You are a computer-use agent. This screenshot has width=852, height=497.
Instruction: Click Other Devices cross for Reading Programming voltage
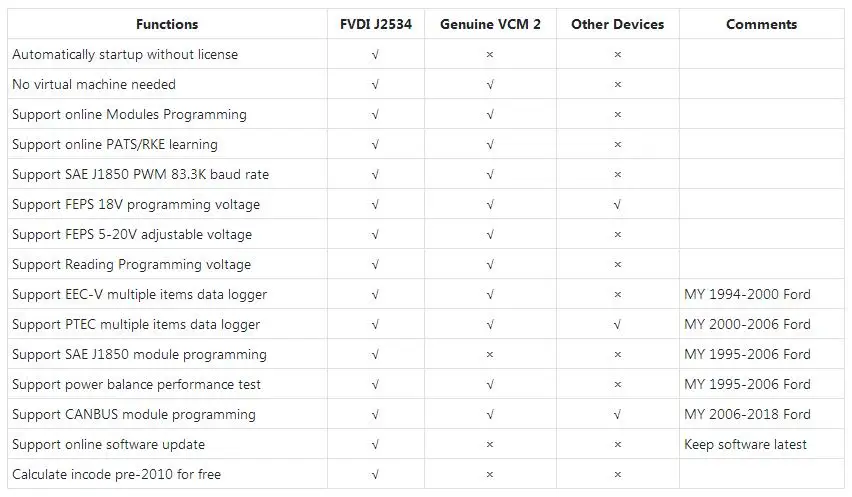617,265
